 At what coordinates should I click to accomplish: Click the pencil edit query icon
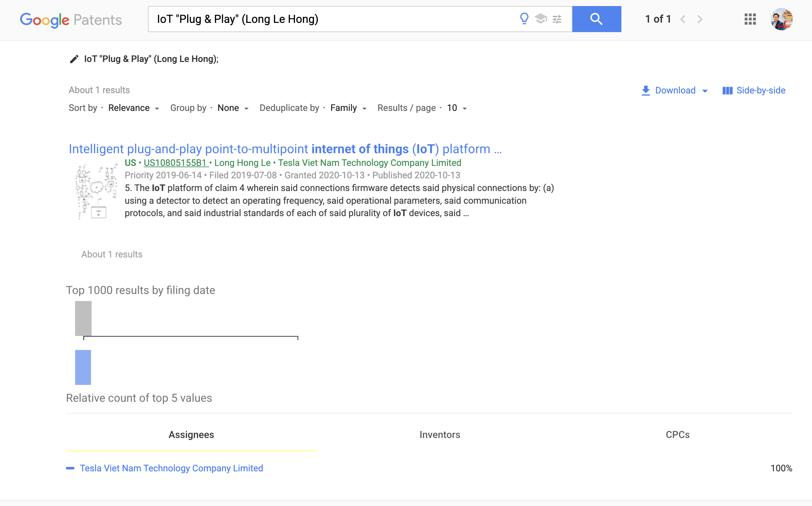tap(74, 59)
